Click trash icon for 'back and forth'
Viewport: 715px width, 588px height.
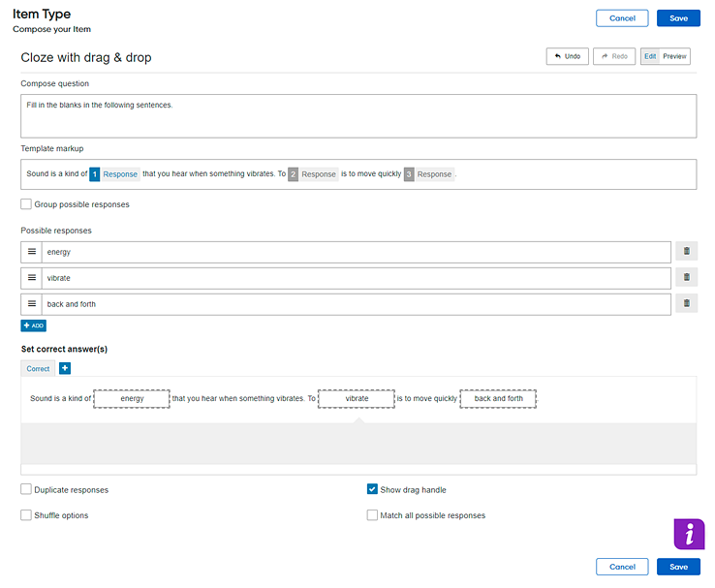(x=686, y=303)
